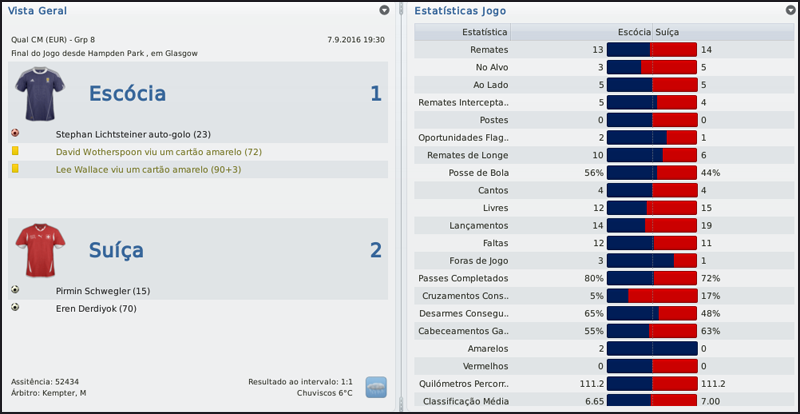Click the Scotland blue jersey icon

click(x=38, y=93)
